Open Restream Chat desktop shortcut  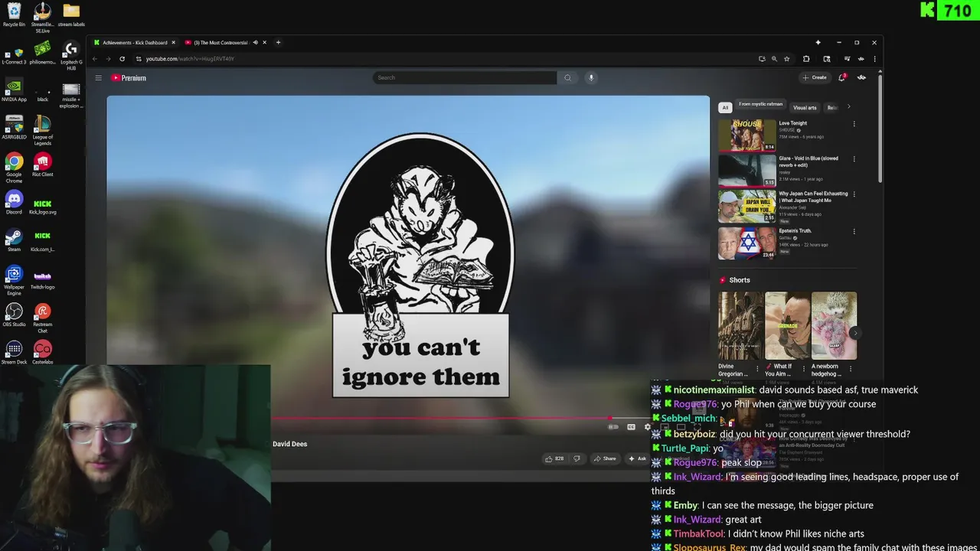(43, 318)
